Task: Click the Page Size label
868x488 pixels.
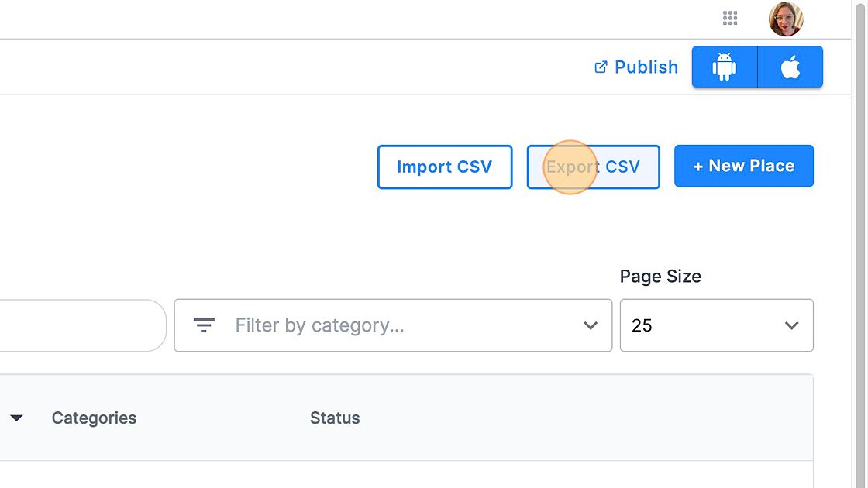Action: click(x=660, y=277)
